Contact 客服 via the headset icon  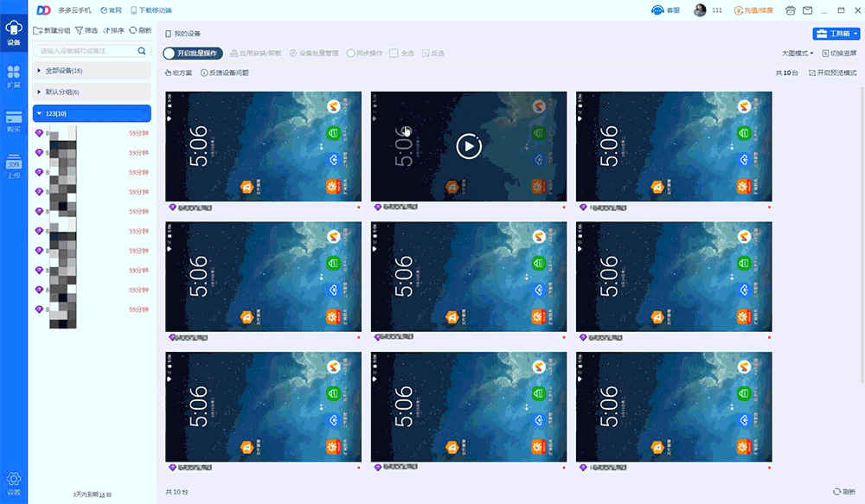[665, 10]
